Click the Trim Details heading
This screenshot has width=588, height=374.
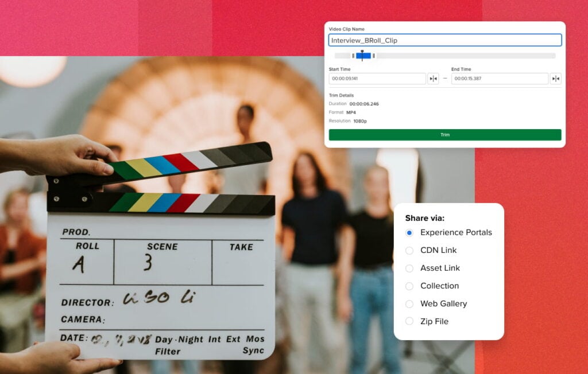tap(341, 95)
